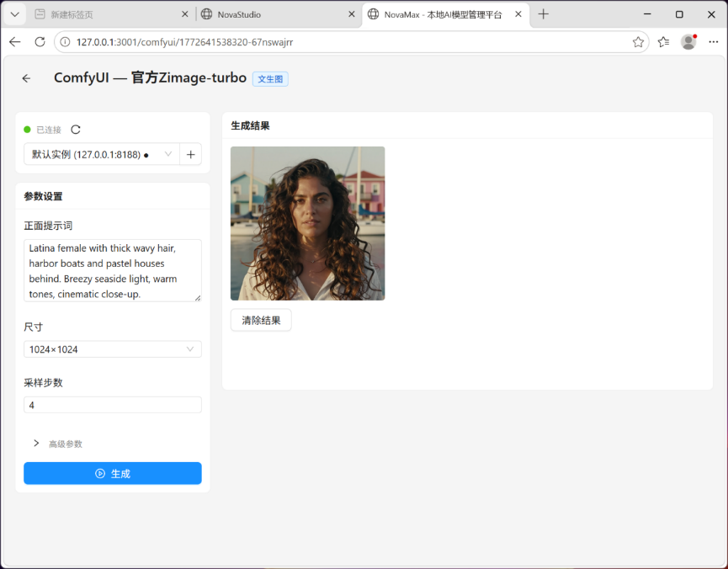
Task: Reload the browser page
Action: 40,42
